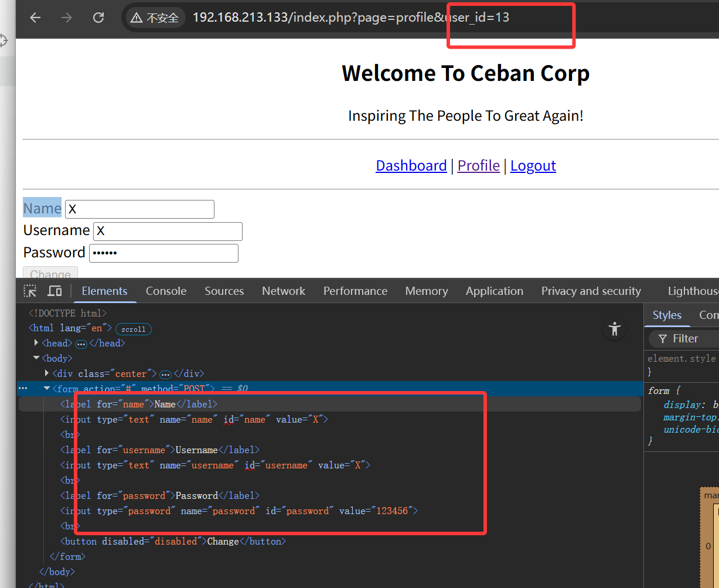Collapse the form element node
Image resolution: width=719 pixels, height=588 pixels.
point(47,389)
